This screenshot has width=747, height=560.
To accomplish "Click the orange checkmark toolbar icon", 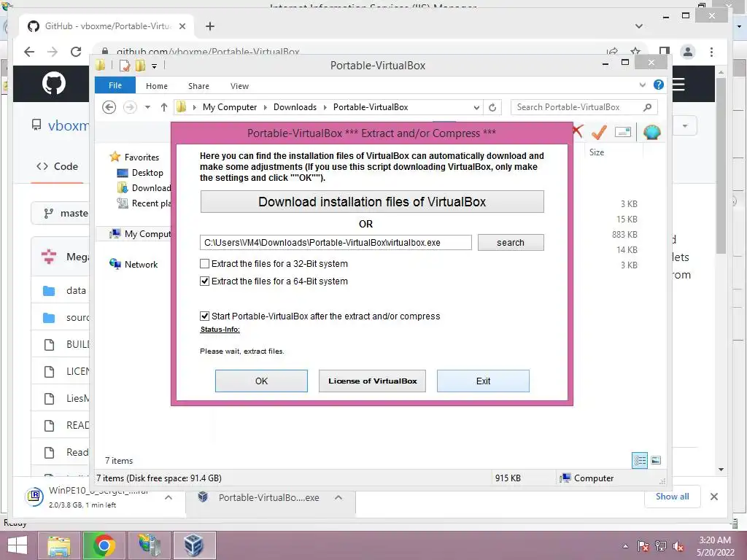I will [599, 132].
